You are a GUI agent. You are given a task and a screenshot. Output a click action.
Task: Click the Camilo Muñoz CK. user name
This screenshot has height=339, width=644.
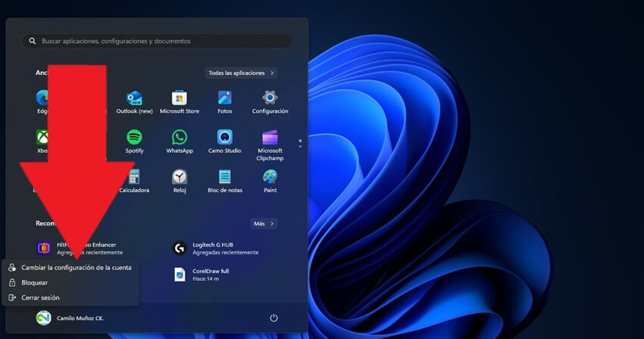pyautogui.click(x=80, y=318)
